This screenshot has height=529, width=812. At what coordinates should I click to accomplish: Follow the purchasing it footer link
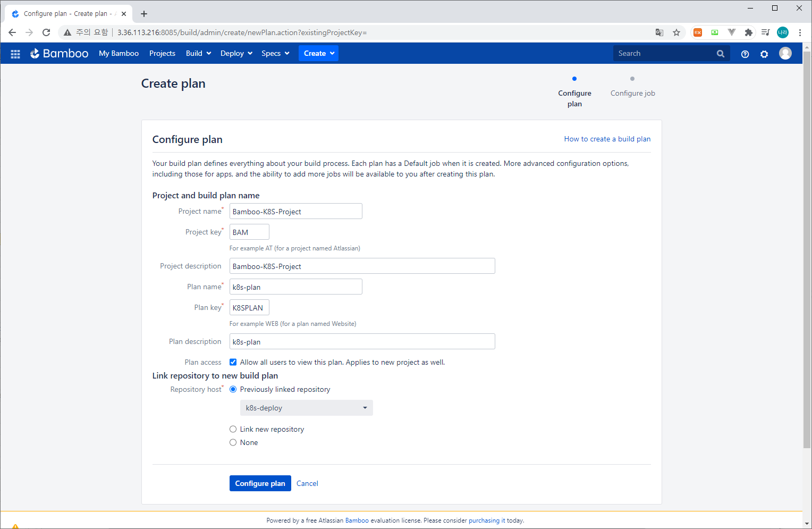pyautogui.click(x=487, y=520)
